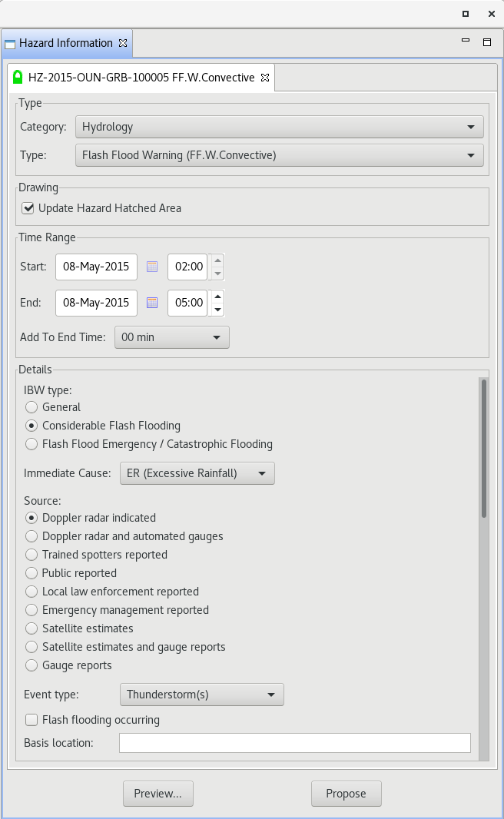This screenshot has width=504, height=819.
Task: Increase the End time spinner up arrow
Action: click(x=217, y=297)
